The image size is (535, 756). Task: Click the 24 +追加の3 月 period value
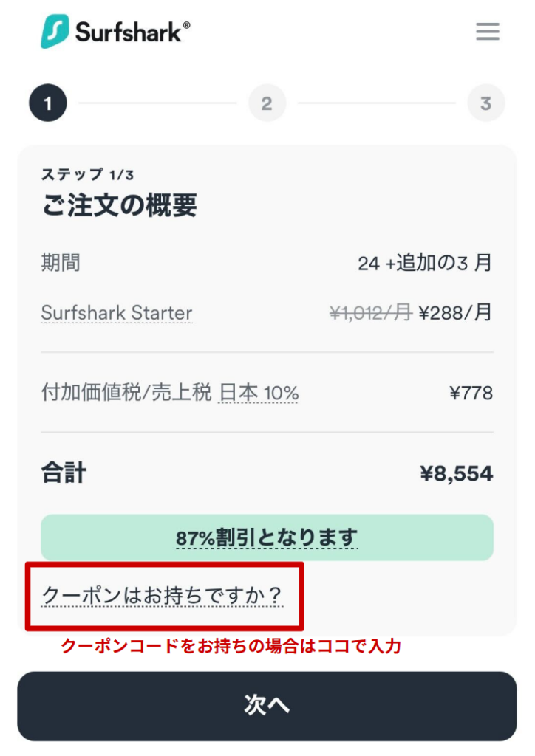point(425,263)
